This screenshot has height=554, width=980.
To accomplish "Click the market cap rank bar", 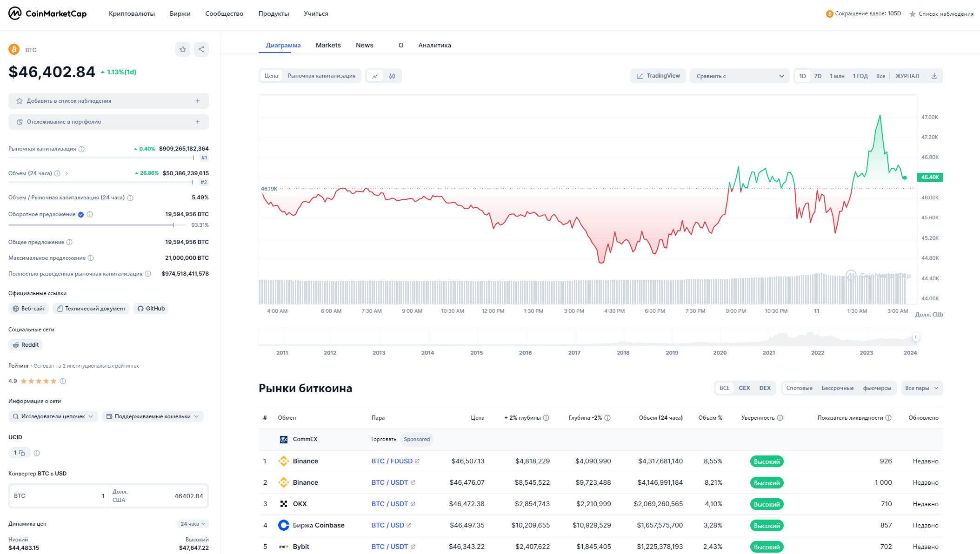I will (x=101, y=158).
